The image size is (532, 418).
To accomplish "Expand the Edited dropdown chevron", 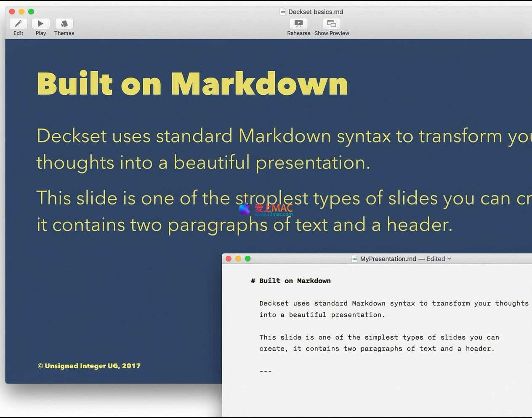I will pyautogui.click(x=449, y=259).
